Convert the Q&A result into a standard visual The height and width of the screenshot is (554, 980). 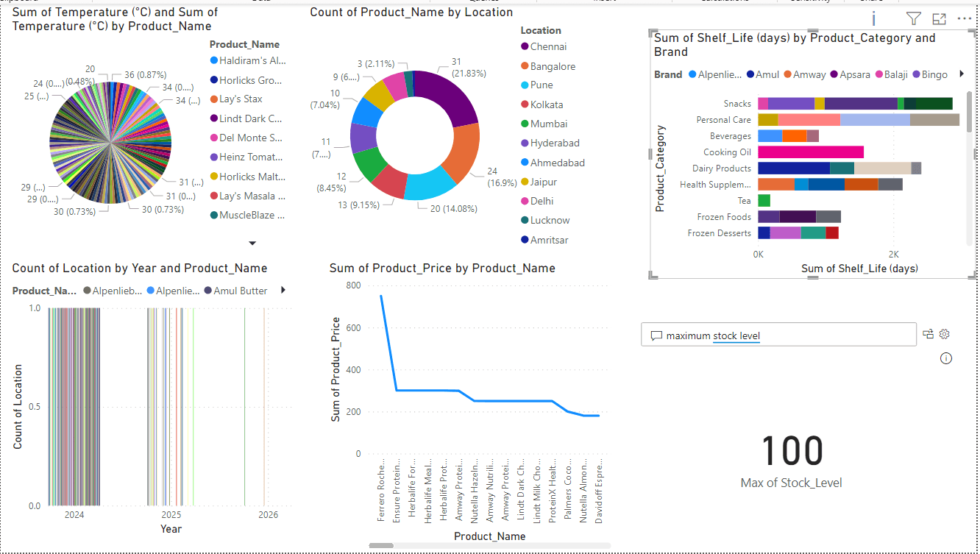pyautogui.click(x=928, y=334)
